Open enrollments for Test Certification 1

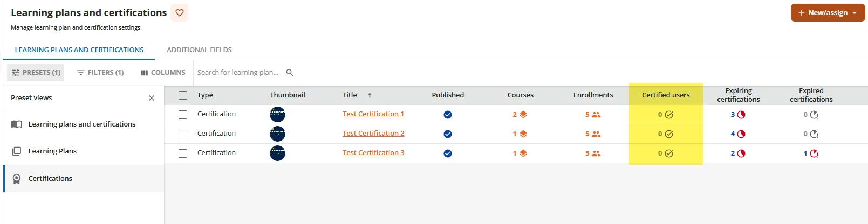point(593,115)
